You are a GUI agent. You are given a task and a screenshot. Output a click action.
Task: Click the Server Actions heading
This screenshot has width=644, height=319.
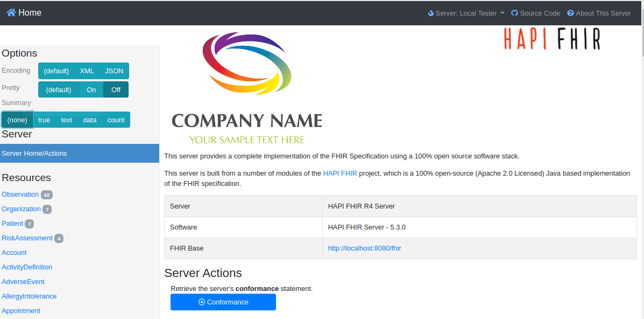tap(203, 273)
